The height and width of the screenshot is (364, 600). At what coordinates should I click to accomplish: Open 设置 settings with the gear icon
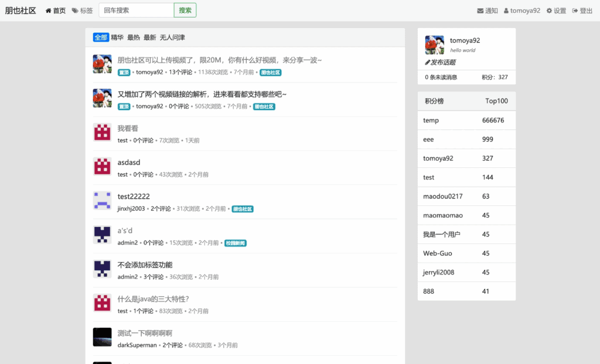point(556,11)
